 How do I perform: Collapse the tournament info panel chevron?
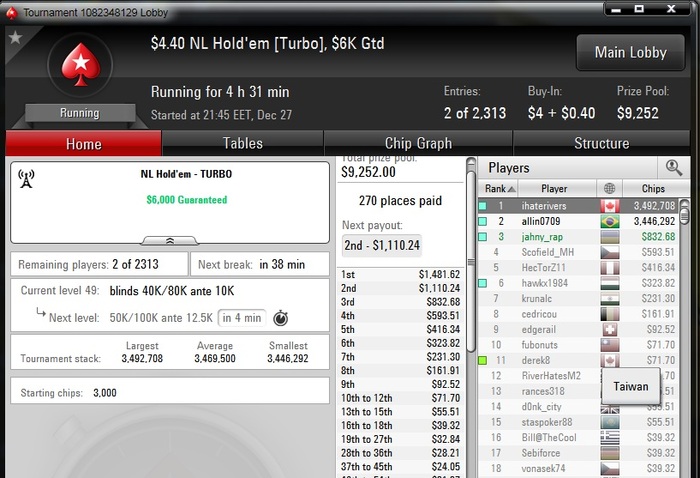pos(170,241)
